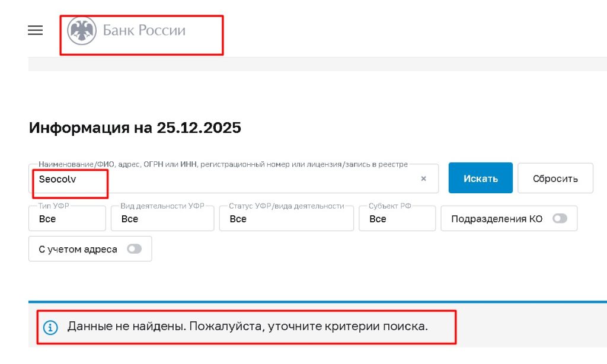Click the Банк России site title link

coord(145,30)
